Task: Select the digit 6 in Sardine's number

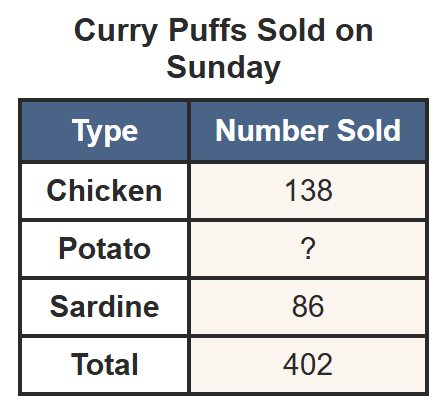Action: 316,306
